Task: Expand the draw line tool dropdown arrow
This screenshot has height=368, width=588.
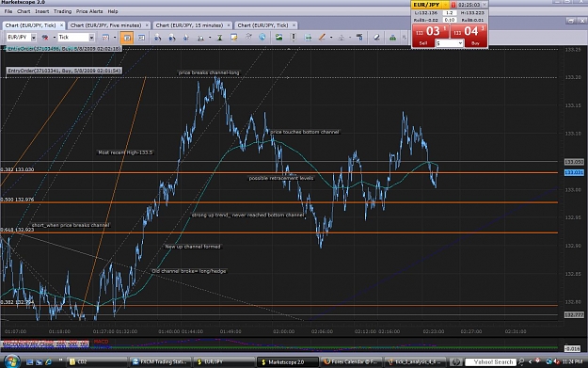Action: (x=331, y=38)
